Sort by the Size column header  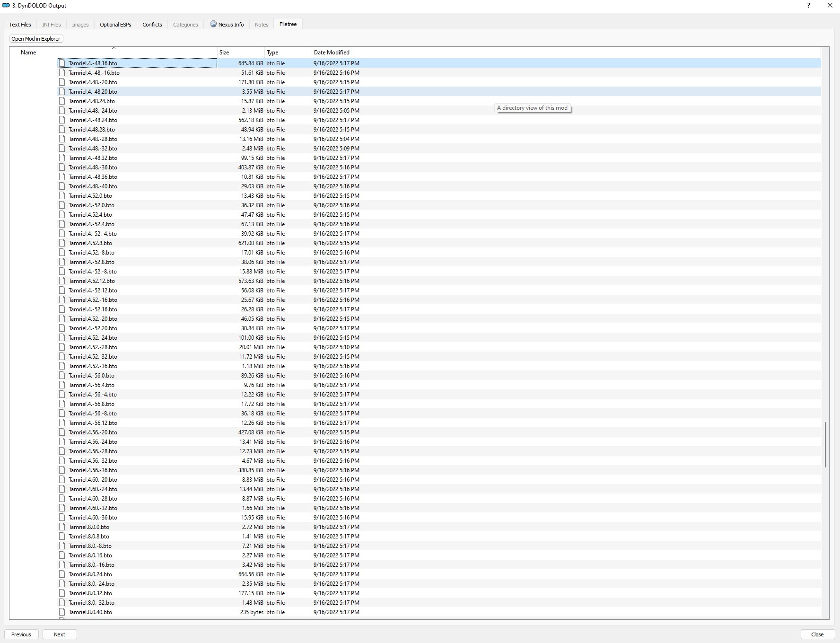tap(241, 53)
